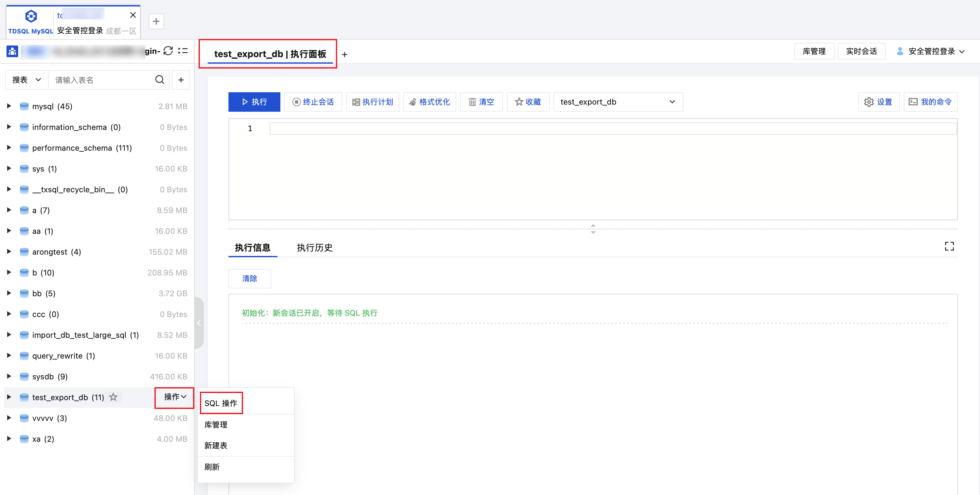Viewport: 980px width, 495px height.
Task: Click the blue 执行 run button
Action: click(x=254, y=102)
